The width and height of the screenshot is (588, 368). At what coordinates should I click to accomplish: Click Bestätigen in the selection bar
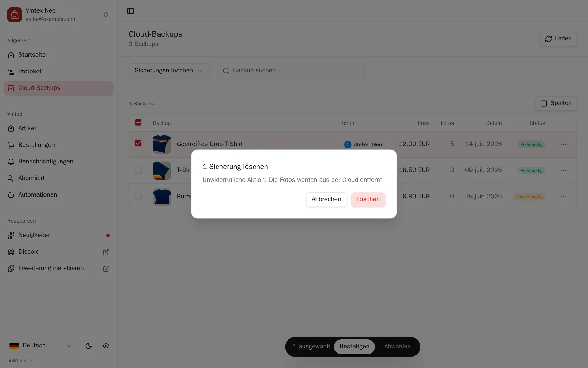coord(354,347)
